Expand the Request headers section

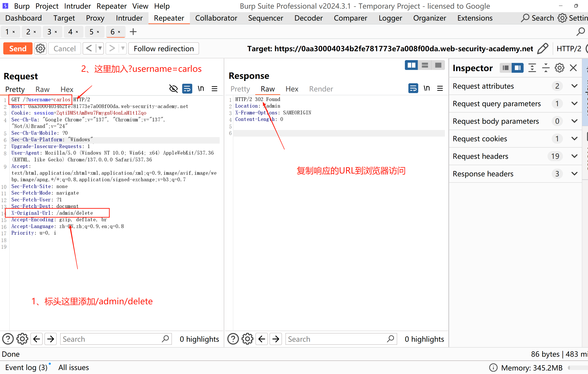pyautogui.click(x=574, y=156)
